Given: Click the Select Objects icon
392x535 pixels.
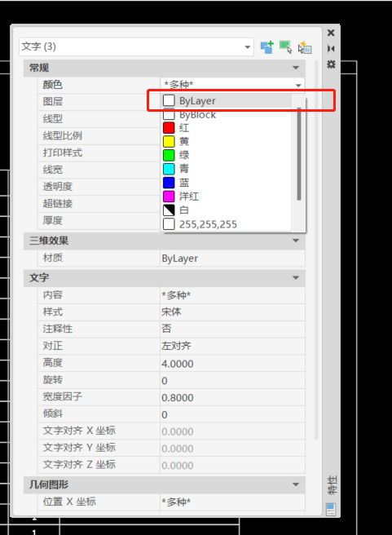Looking at the screenshot, I should click(x=286, y=46).
